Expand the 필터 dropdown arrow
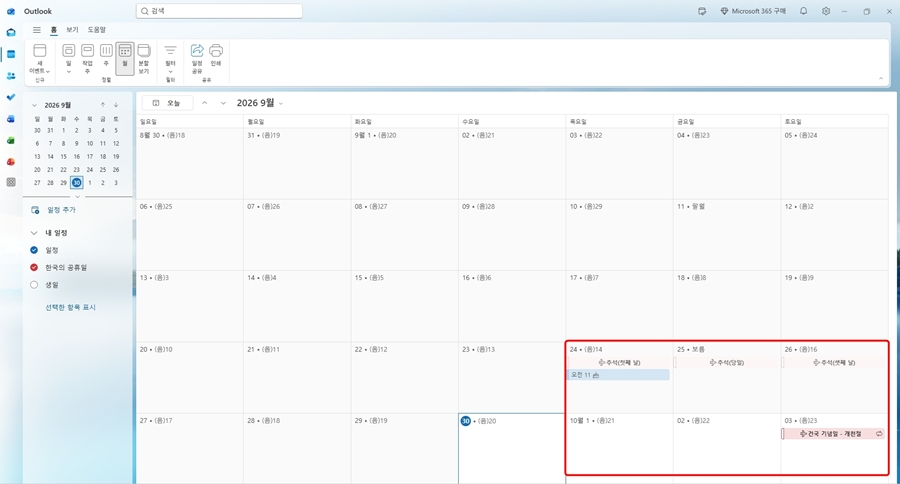The height and width of the screenshot is (484, 900). [x=170, y=72]
